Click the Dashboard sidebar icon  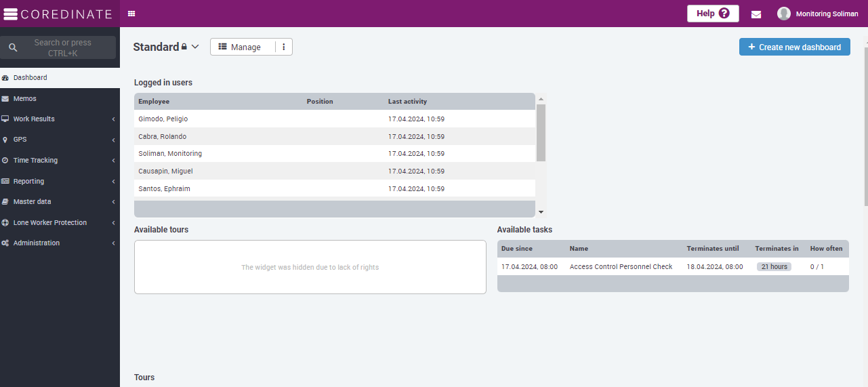pyautogui.click(x=5, y=78)
